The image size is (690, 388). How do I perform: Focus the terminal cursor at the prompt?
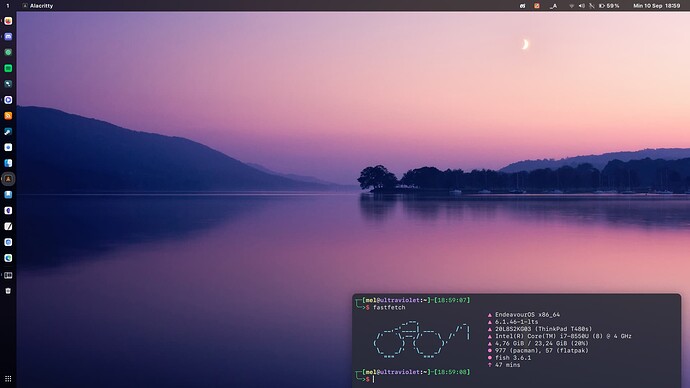tap(374, 379)
